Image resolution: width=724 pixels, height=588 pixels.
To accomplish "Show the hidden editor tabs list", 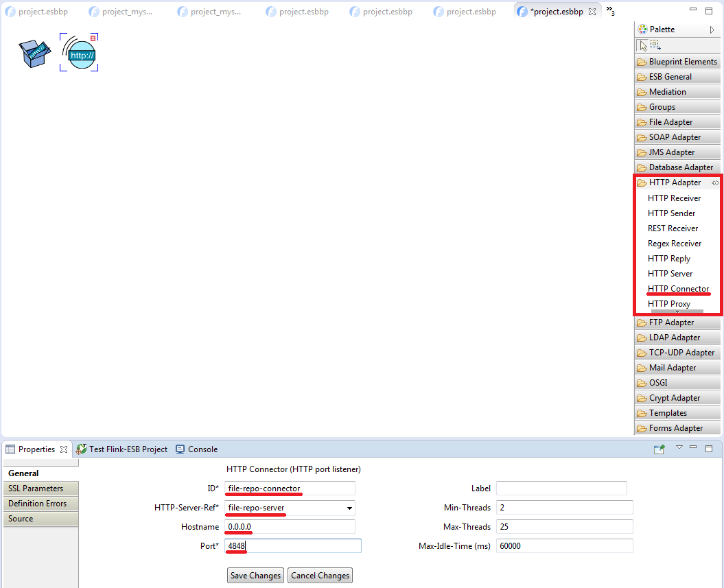I will point(610,11).
